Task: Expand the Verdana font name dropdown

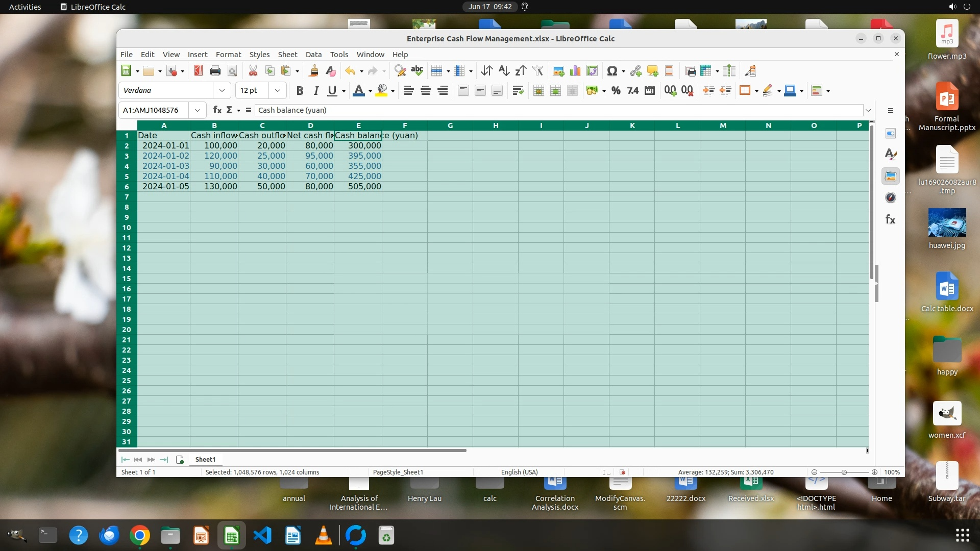Action: pyautogui.click(x=222, y=91)
